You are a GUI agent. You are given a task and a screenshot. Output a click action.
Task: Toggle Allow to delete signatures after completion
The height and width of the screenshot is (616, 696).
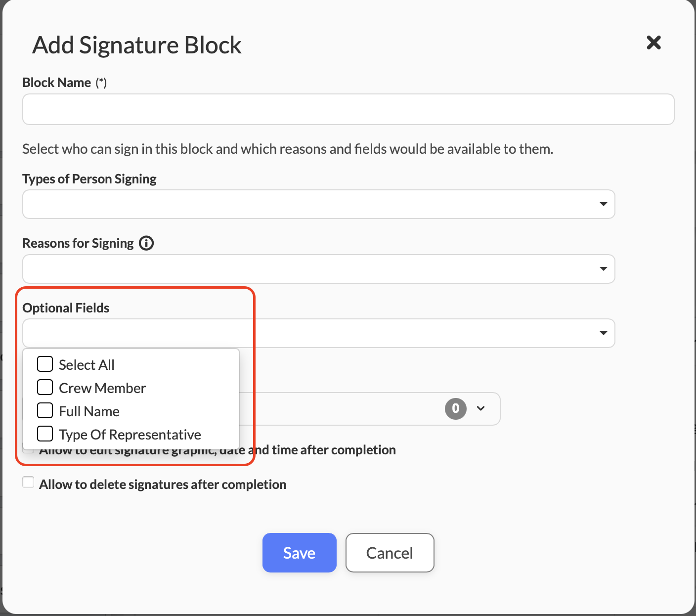click(29, 483)
